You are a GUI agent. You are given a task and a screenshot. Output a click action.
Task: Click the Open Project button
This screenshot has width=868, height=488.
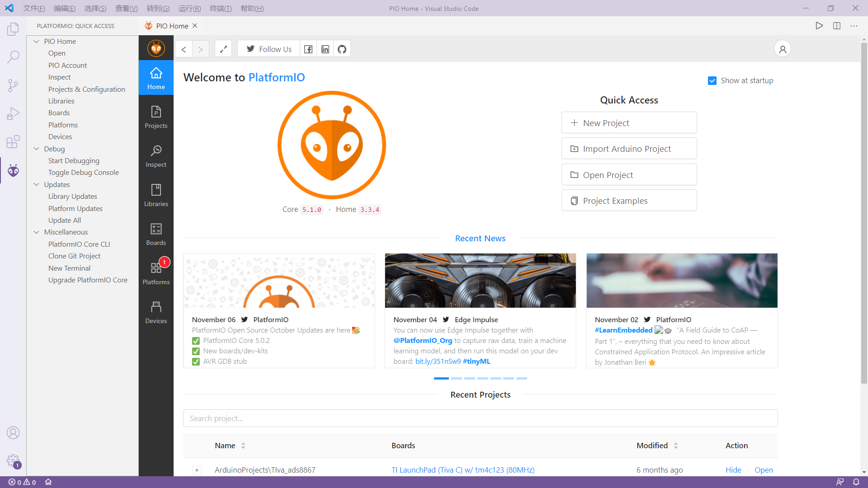tap(629, 175)
